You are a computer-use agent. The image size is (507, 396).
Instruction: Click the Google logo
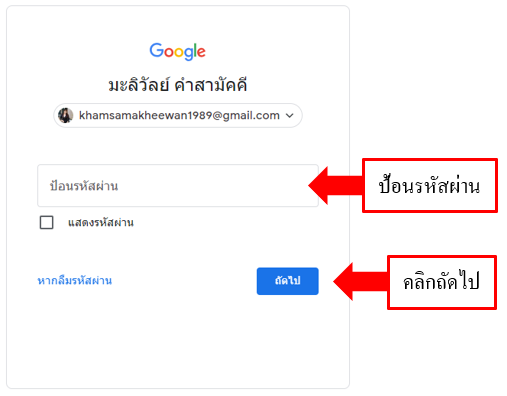[177, 51]
